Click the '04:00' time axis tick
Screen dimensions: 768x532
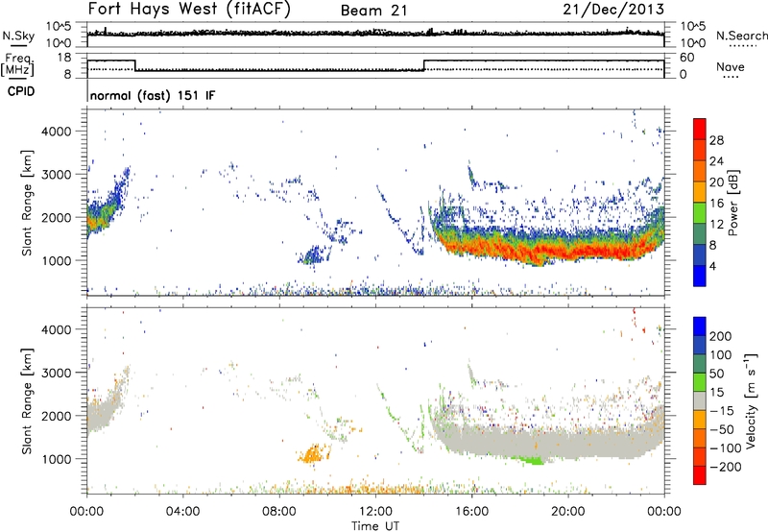click(183, 512)
